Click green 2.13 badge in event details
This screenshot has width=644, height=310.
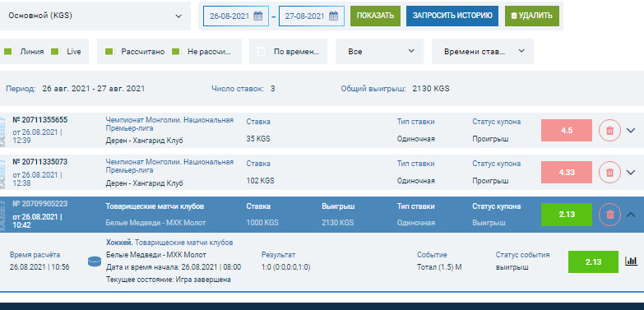click(x=593, y=262)
